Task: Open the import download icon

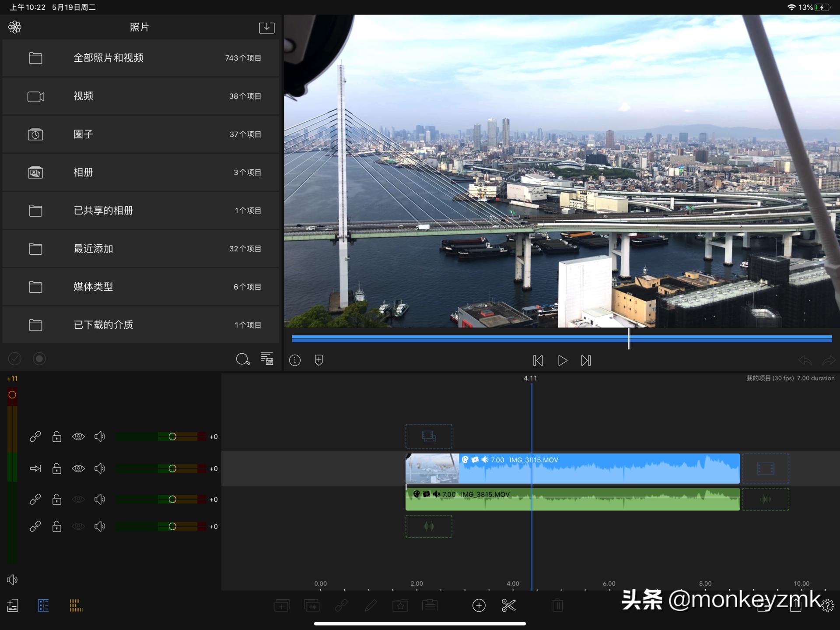Action: 266,28
